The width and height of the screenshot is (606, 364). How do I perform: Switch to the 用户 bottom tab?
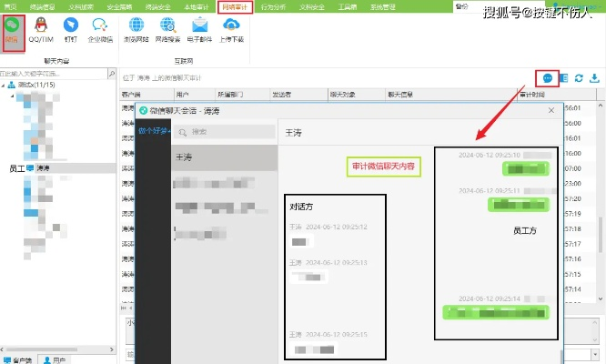55,359
